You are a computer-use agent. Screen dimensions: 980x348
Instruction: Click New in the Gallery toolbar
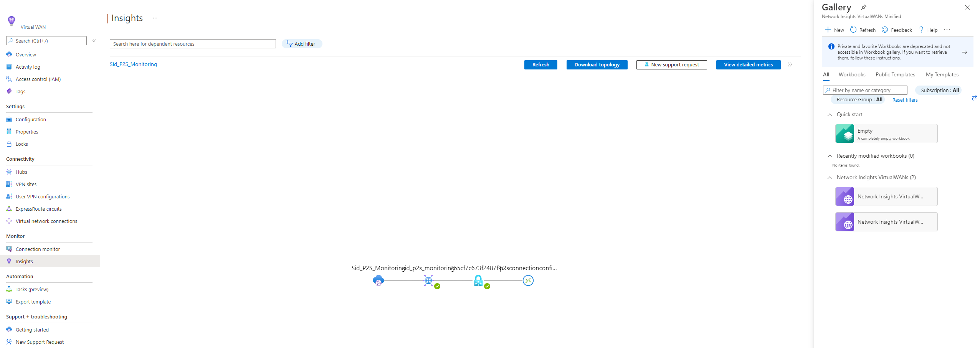(x=835, y=30)
